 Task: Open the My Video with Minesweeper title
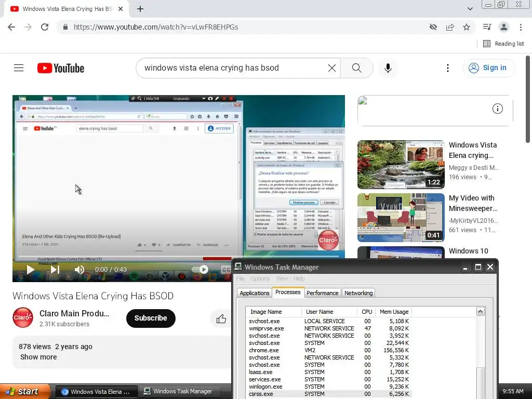click(x=473, y=203)
